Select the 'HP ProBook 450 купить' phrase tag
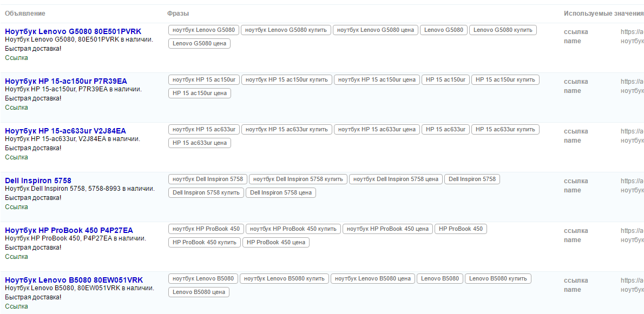644x314 pixels. (x=205, y=243)
